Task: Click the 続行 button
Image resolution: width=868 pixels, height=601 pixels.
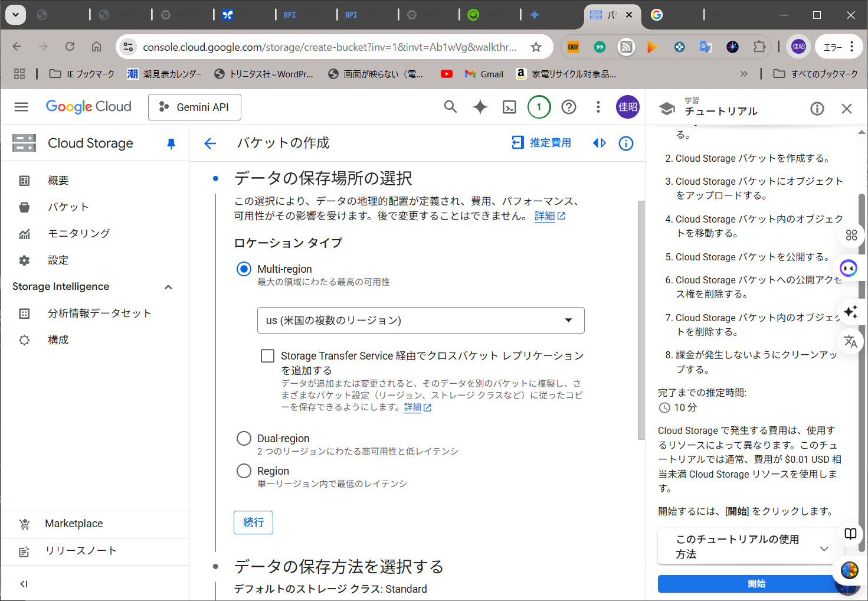Action: [x=253, y=522]
